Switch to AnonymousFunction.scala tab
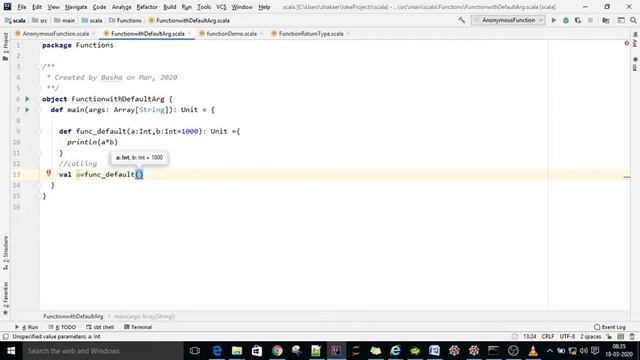640x360 pixels. point(56,34)
